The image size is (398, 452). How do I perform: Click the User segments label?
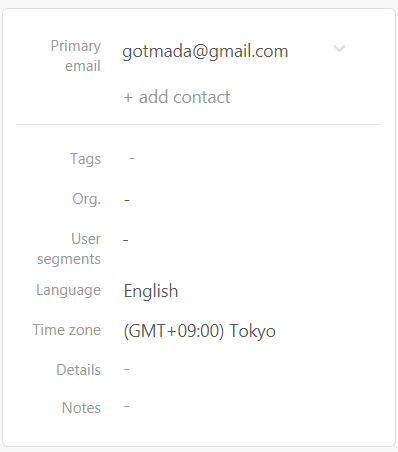pos(69,249)
